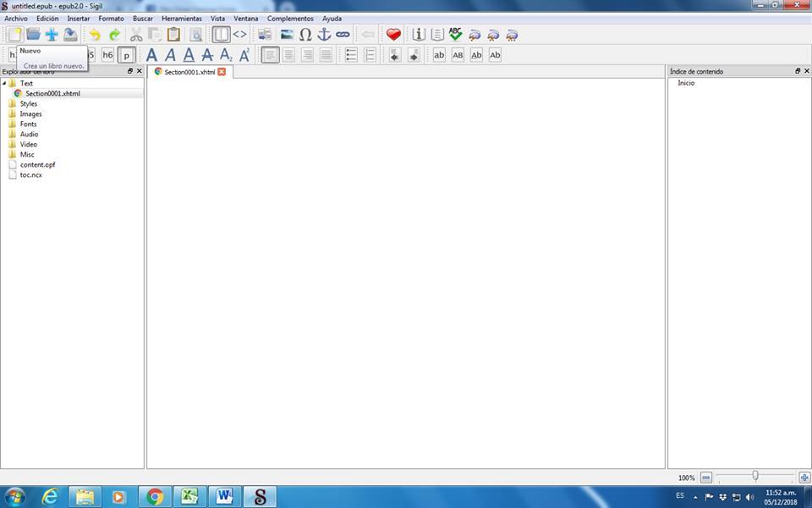Click the anchor ID insert icon
812x508 pixels.
coord(324,35)
